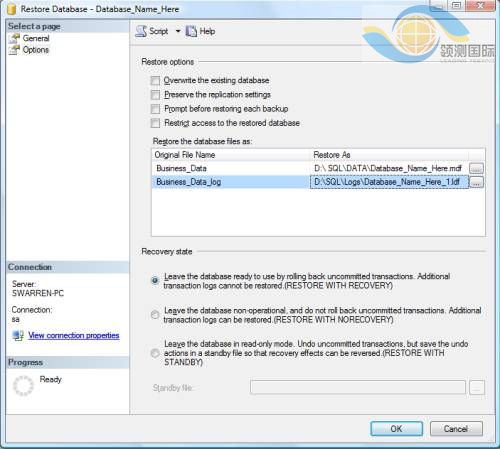Screen dimensions: 500x449
Task: Browse for the standby file
Action: click(477, 388)
